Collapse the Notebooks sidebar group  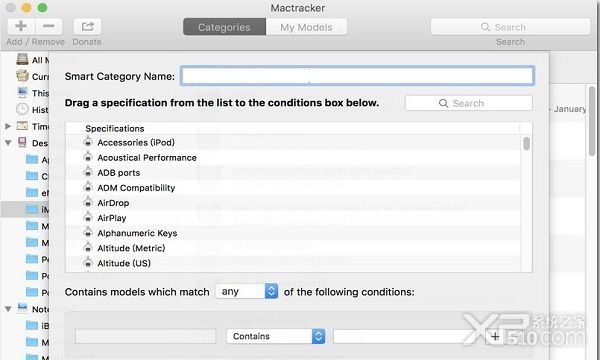point(8,309)
